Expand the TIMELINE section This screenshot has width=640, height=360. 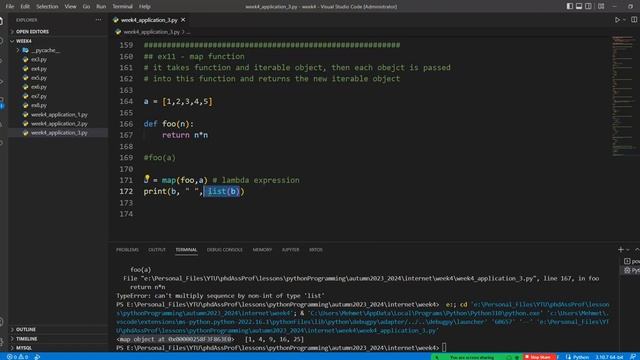coord(58,339)
